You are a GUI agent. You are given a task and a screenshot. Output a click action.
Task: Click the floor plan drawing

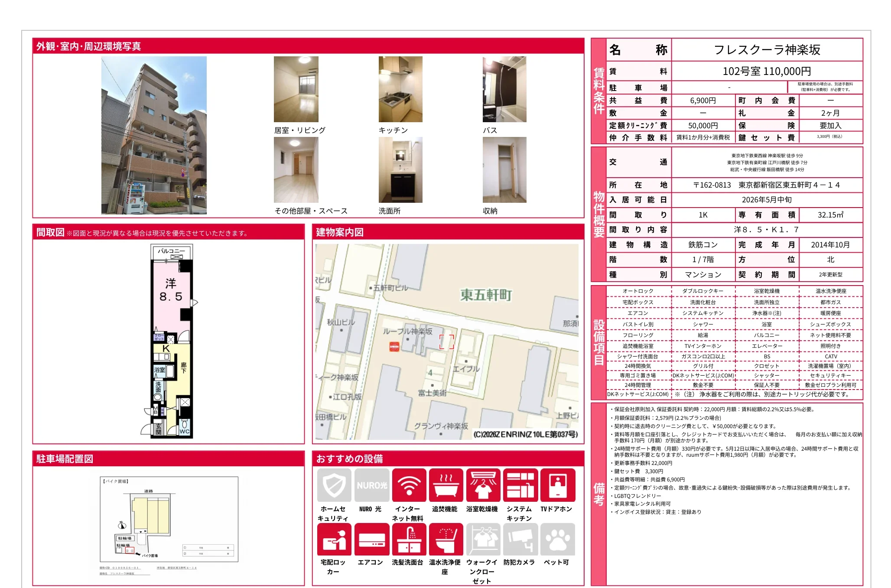[x=171, y=341]
